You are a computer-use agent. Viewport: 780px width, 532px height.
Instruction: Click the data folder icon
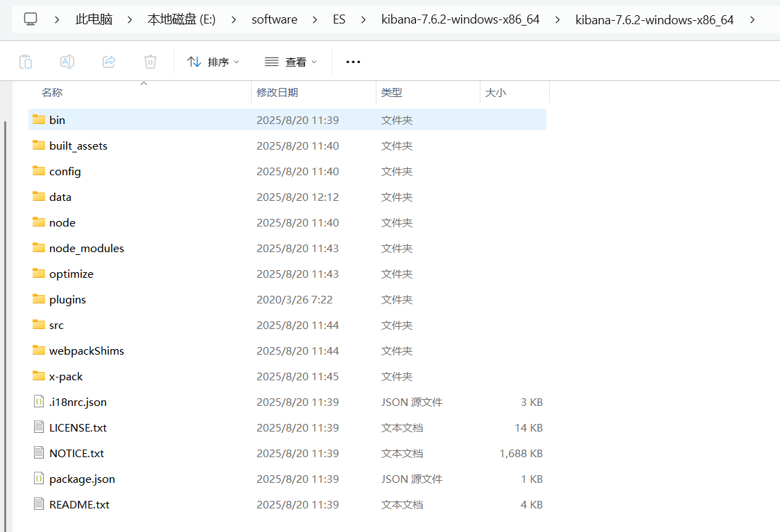39,197
